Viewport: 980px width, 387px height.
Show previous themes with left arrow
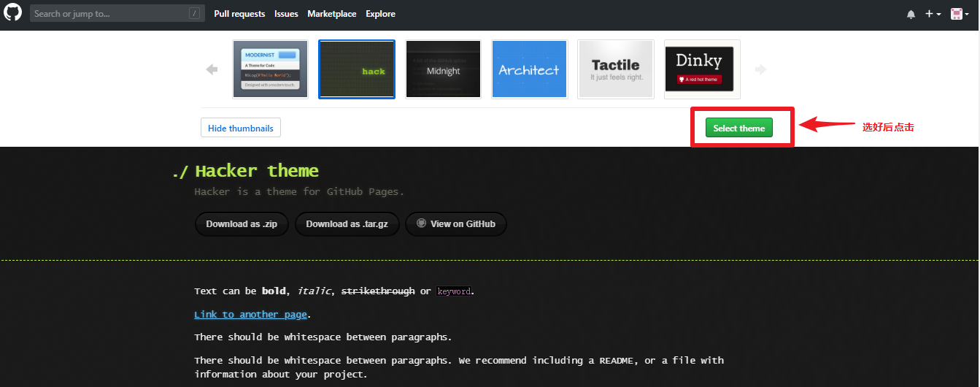point(212,69)
